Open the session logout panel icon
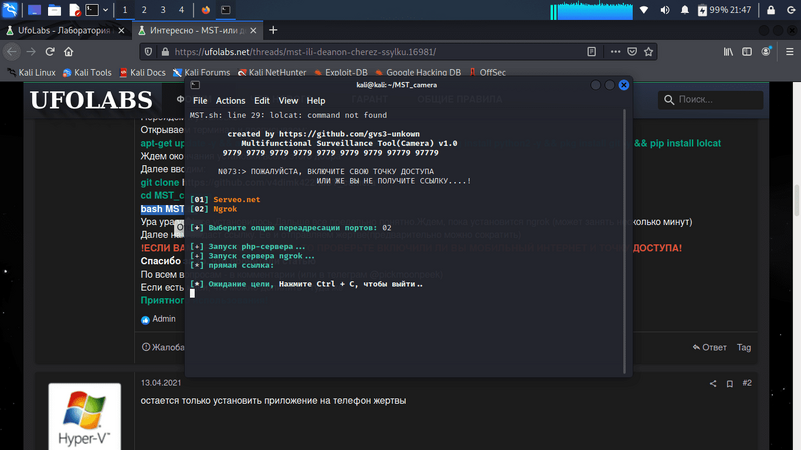Image resolution: width=801 pixels, height=450 pixels. pos(791,10)
